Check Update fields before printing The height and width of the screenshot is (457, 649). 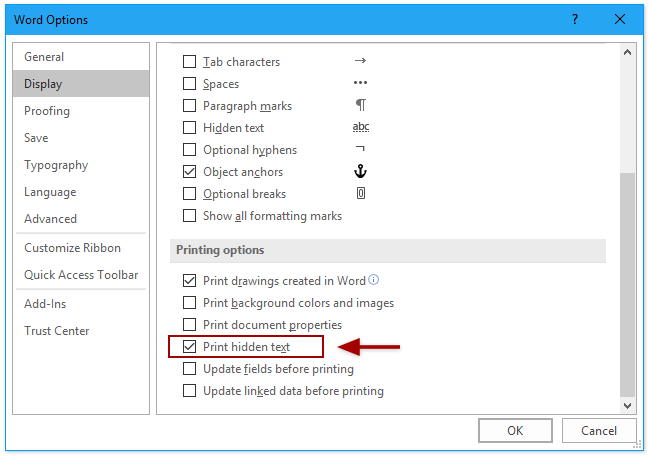pos(190,369)
